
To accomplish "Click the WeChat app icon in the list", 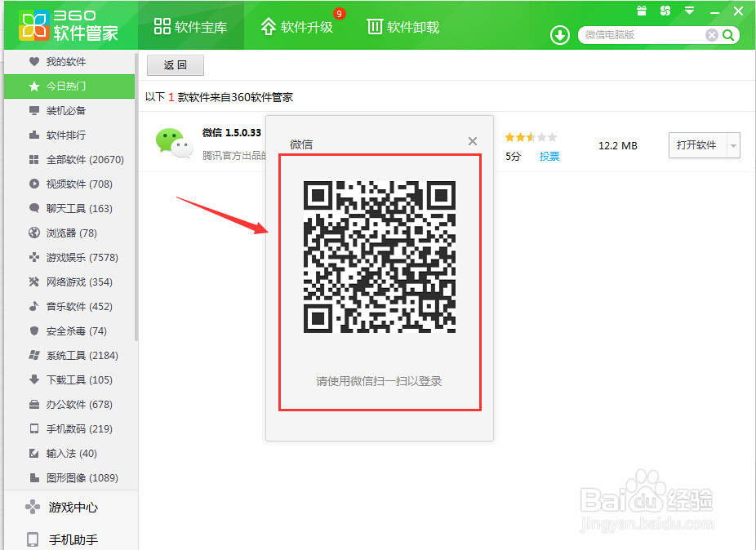I will click(x=174, y=143).
